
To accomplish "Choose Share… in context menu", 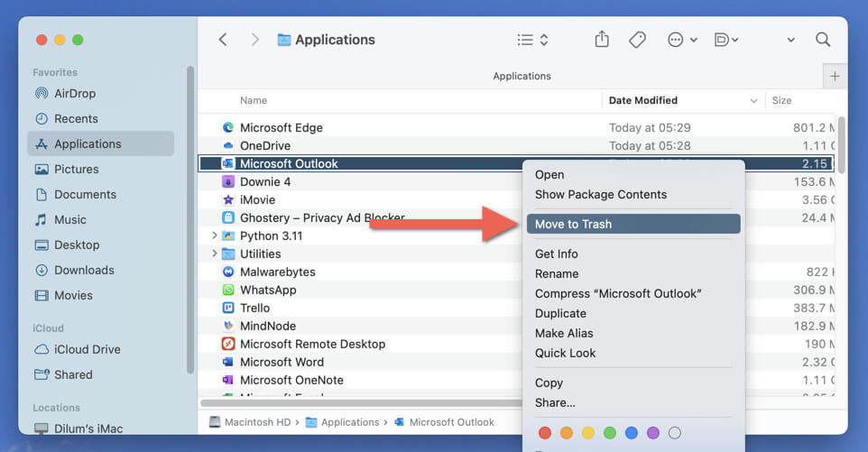I will 633,402.
